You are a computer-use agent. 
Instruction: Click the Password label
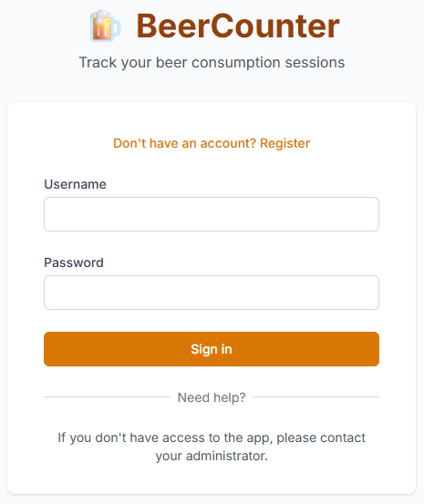coord(74,262)
